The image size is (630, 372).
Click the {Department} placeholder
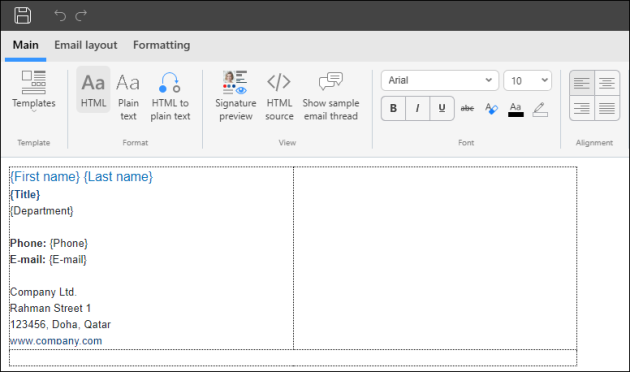[42, 211]
